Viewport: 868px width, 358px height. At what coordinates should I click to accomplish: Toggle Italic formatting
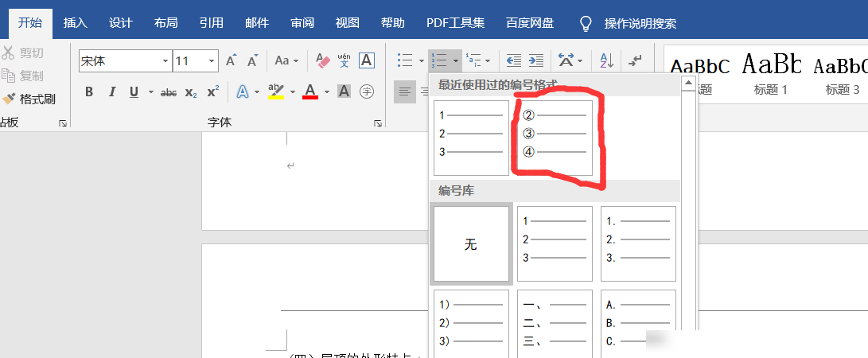tap(112, 91)
